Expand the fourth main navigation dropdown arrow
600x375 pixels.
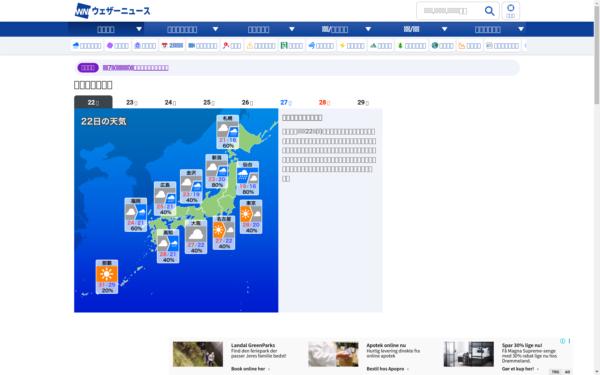click(368, 29)
